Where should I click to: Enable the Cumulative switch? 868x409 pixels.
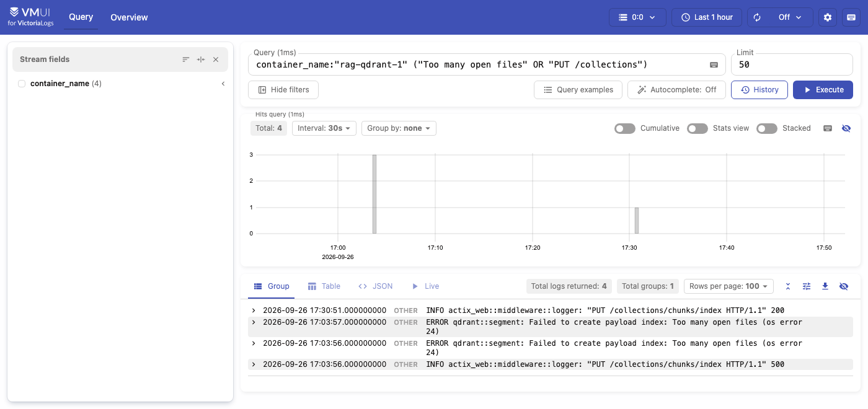click(x=625, y=128)
